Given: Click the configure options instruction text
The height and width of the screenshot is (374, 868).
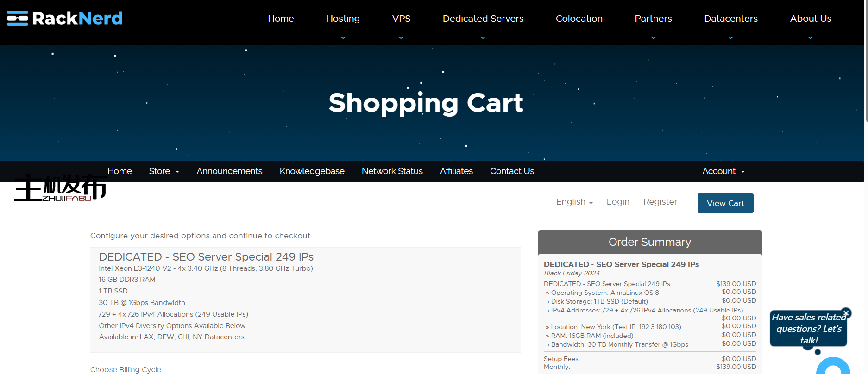Looking at the screenshot, I should click(201, 236).
